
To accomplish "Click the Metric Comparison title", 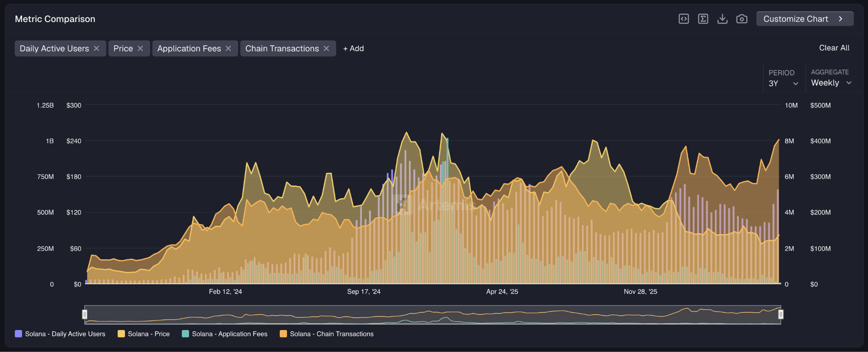I will click(55, 19).
